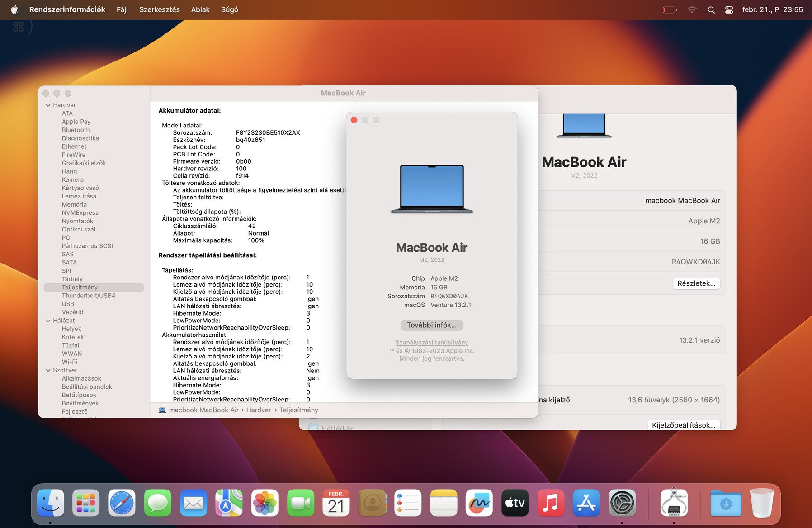Viewport: 812px width, 528px height.
Task: Click the 13.2.1 verzió text
Action: pos(699,340)
